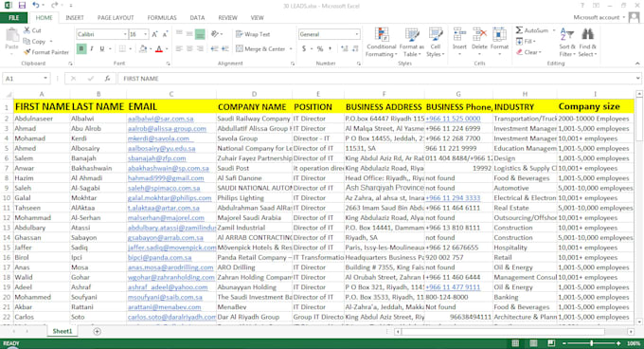
Task: Adjust the zoom slider in status bar
Action: pos(591,343)
